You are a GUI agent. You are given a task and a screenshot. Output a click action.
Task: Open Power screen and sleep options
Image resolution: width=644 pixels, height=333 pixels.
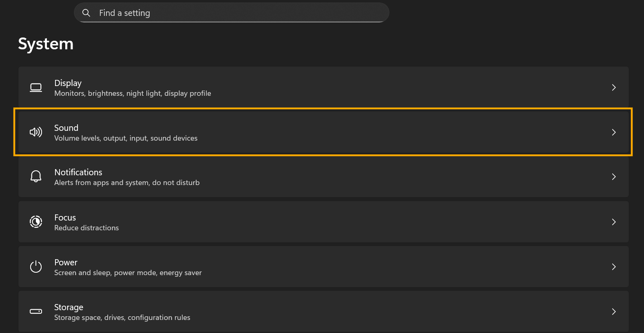tap(323, 267)
